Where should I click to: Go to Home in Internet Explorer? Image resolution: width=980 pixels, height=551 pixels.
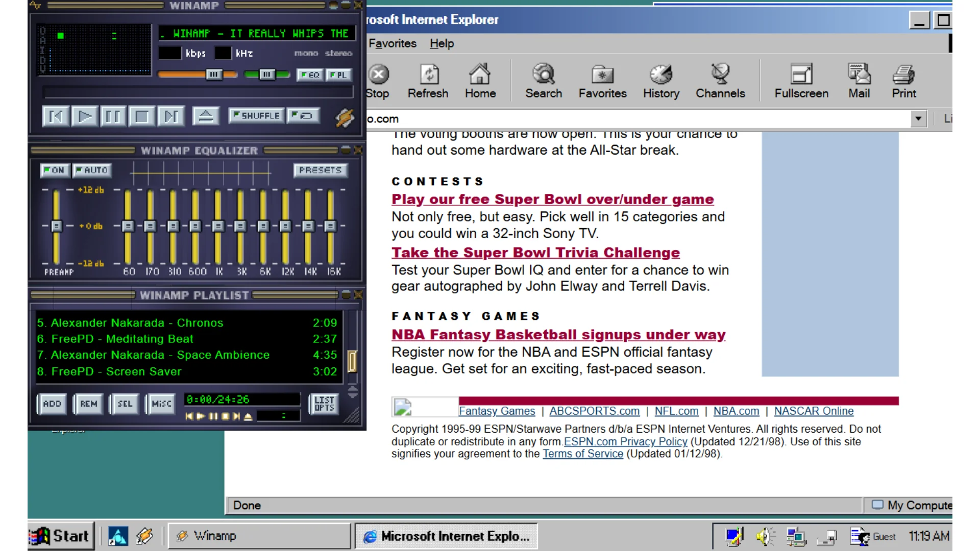click(x=480, y=82)
